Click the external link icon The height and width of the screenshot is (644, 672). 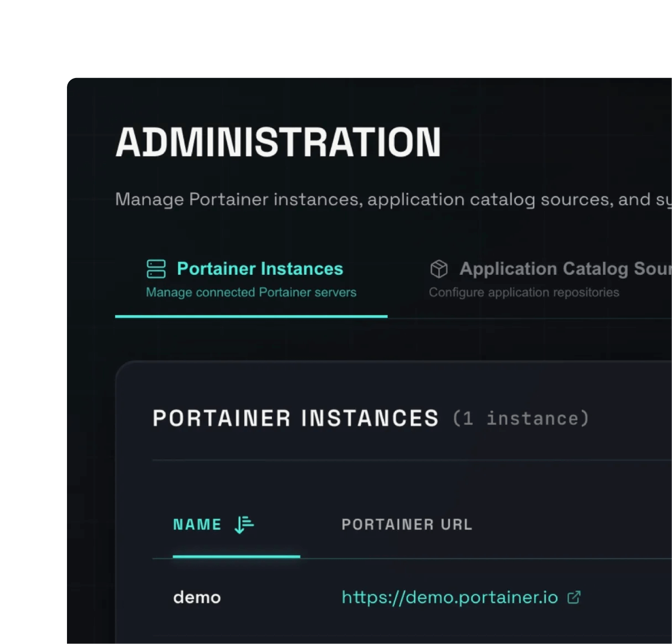pos(574,598)
